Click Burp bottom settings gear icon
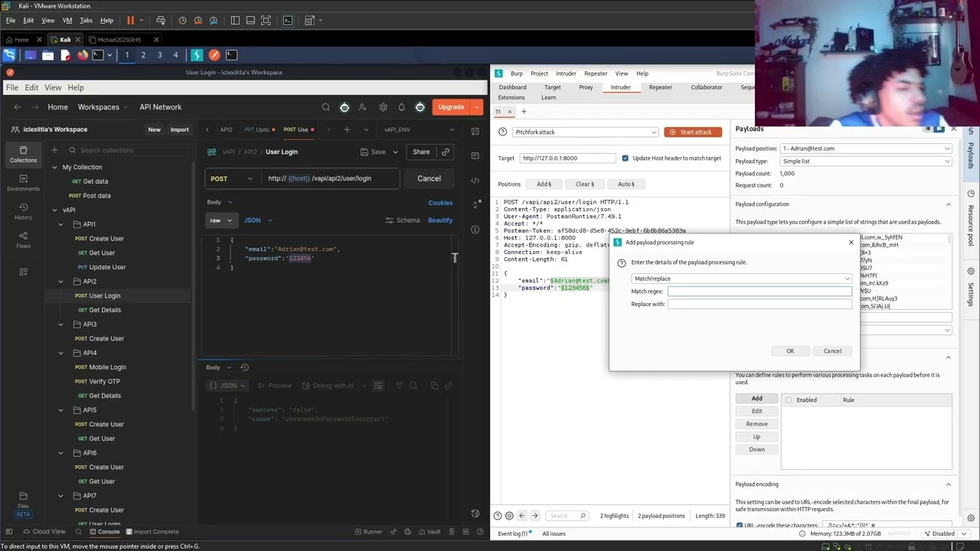The image size is (980, 551). 509,516
